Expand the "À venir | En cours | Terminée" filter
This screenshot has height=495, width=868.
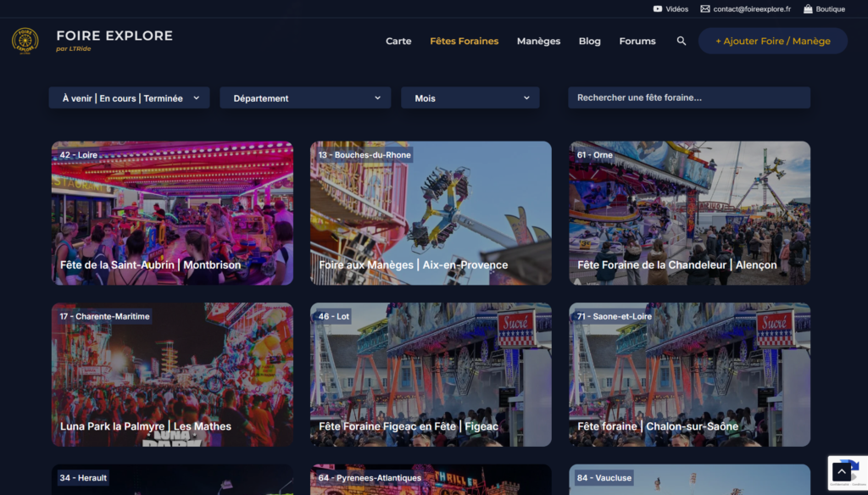click(128, 97)
